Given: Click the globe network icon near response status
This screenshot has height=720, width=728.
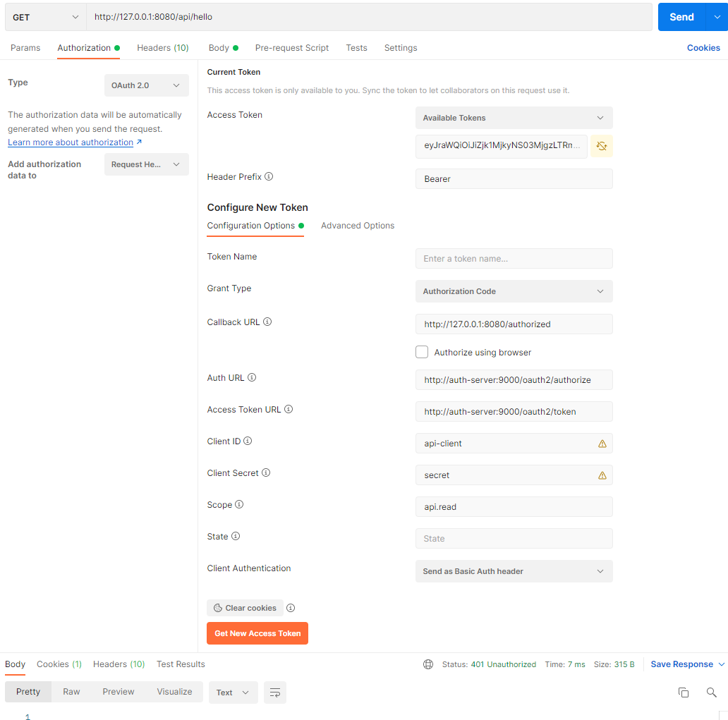Looking at the screenshot, I should 428,664.
